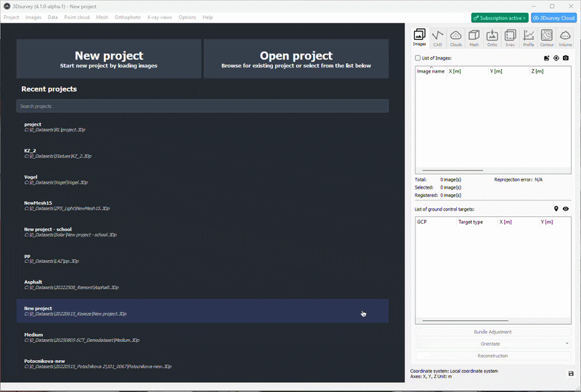Open the Mesh panel icon
581x392 pixels.
[x=474, y=37]
